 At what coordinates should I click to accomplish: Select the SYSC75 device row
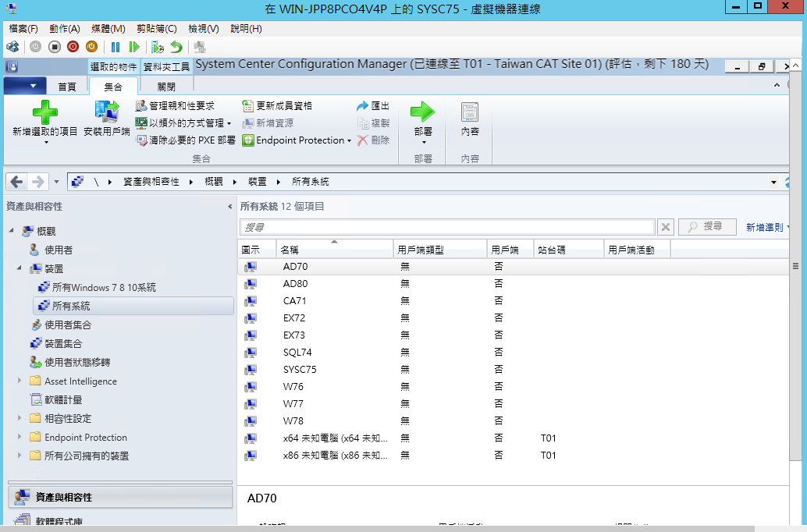[513, 370]
